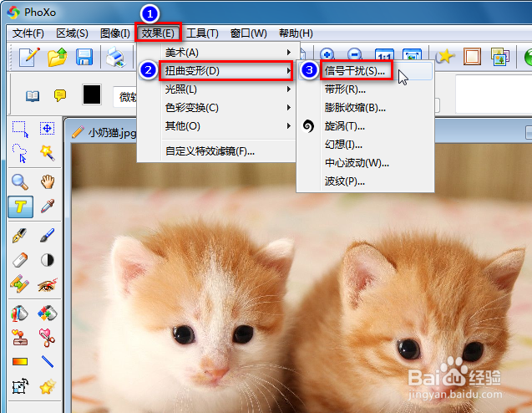Select the blue line drawing tool
Viewport: 532px width, 413px height.
pyautogui.click(x=48, y=362)
